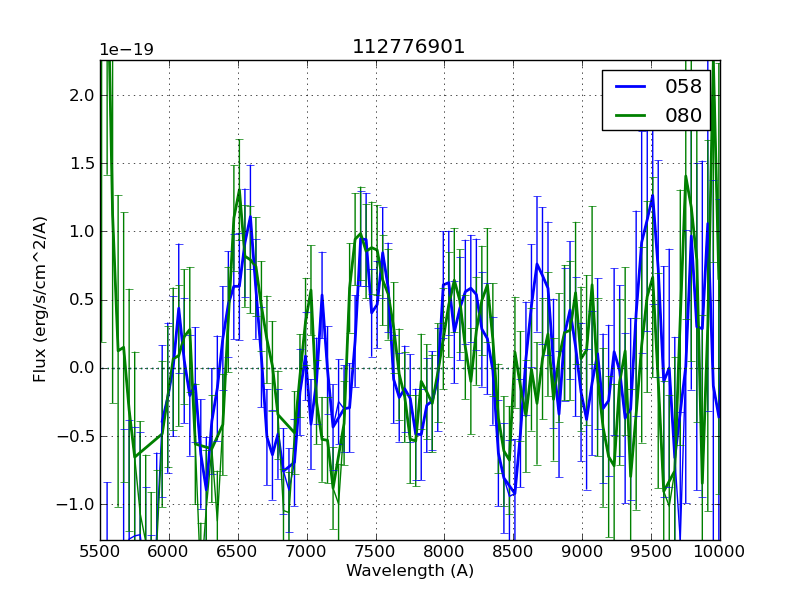Select the 080 legend label

tap(684, 115)
